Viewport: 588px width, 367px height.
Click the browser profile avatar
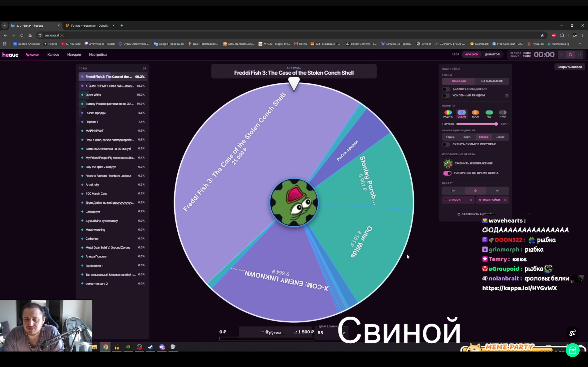point(574,35)
